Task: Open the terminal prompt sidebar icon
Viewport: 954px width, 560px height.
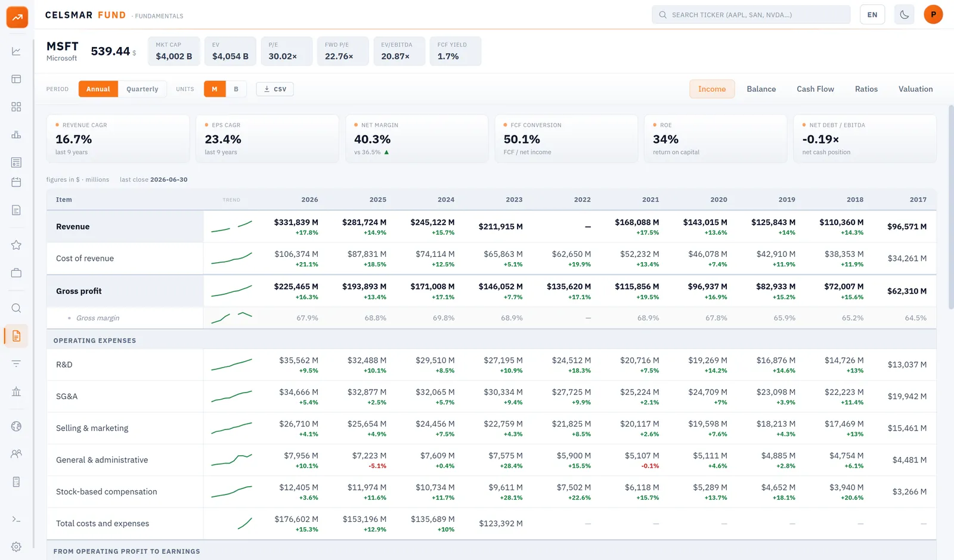Action: point(16,519)
